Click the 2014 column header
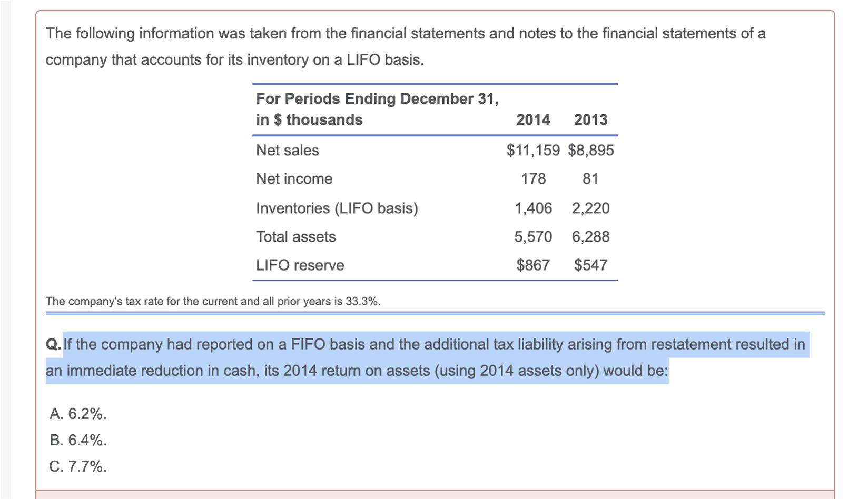The width and height of the screenshot is (868, 499). (x=533, y=120)
